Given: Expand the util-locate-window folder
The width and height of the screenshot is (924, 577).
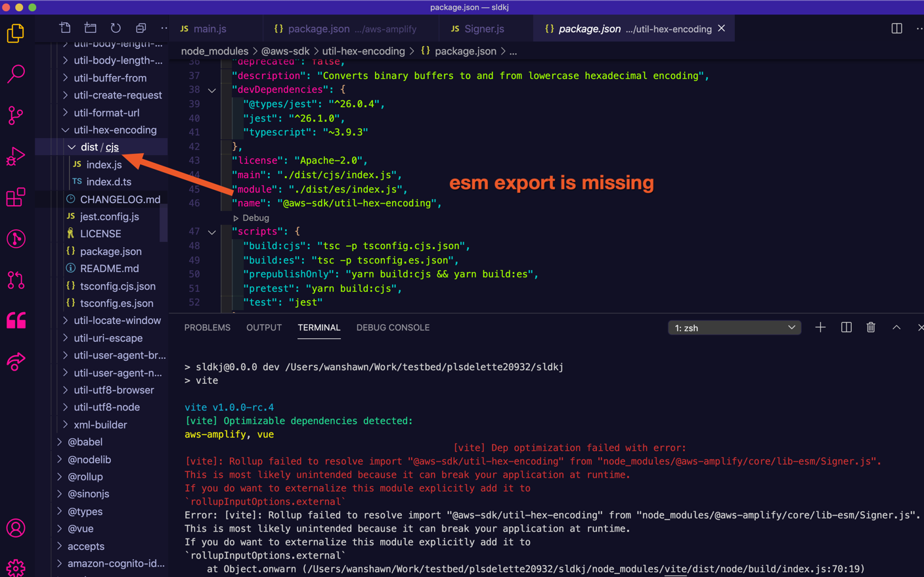Looking at the screenshot, I should point(102,321).
